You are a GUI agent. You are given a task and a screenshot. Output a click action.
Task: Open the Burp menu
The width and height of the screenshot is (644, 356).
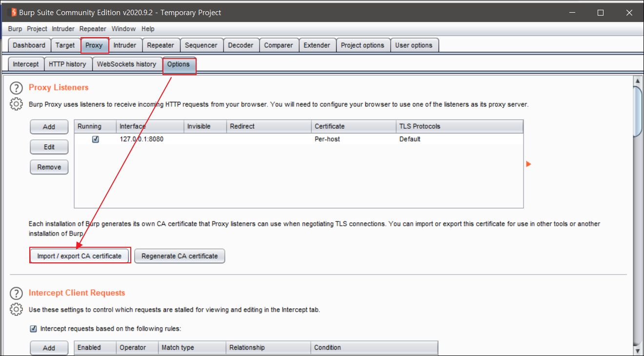click(15, 29)
